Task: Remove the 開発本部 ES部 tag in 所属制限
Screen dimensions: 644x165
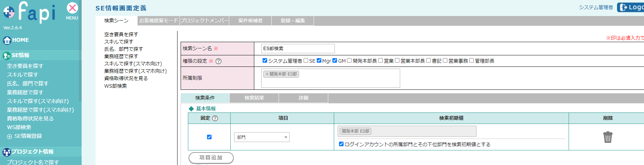Action: click(x=267, y=74)
